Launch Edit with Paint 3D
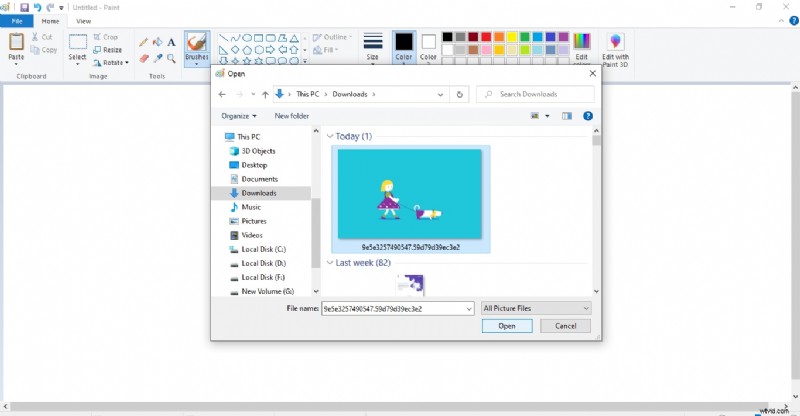 tap(615, 50)
